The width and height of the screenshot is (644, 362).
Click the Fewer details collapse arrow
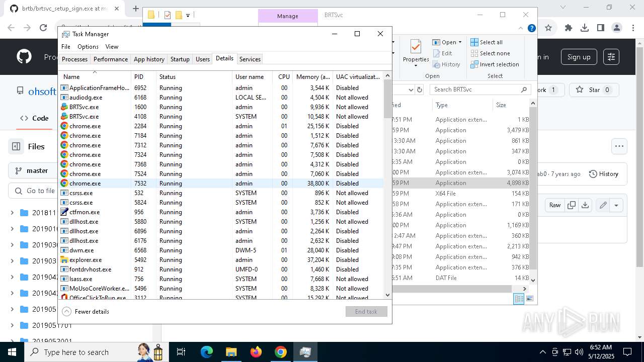point(66,312)
